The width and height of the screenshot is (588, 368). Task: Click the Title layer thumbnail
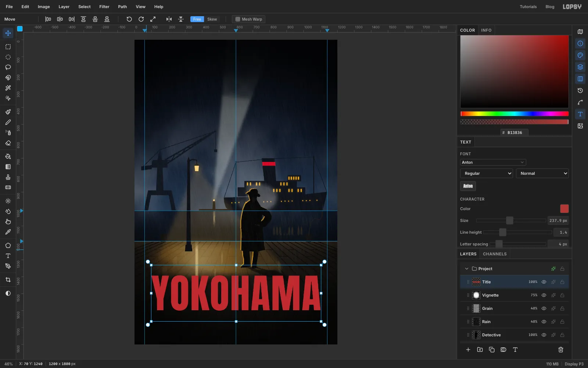pos(476,282)
